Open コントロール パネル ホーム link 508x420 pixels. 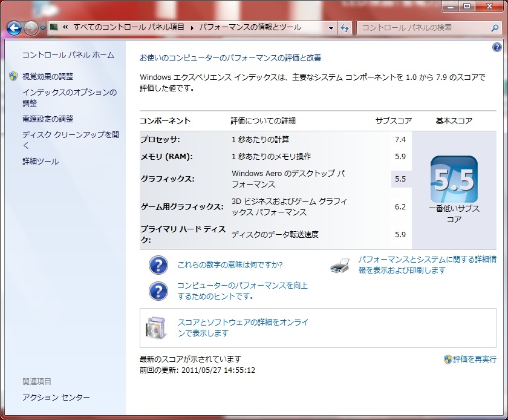68,55
